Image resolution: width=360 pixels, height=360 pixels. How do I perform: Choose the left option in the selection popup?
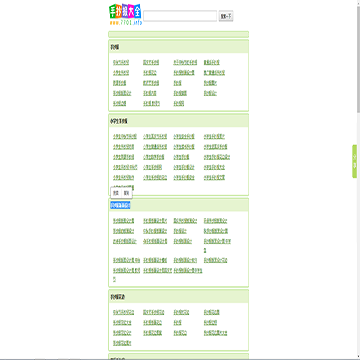point(116,193)
